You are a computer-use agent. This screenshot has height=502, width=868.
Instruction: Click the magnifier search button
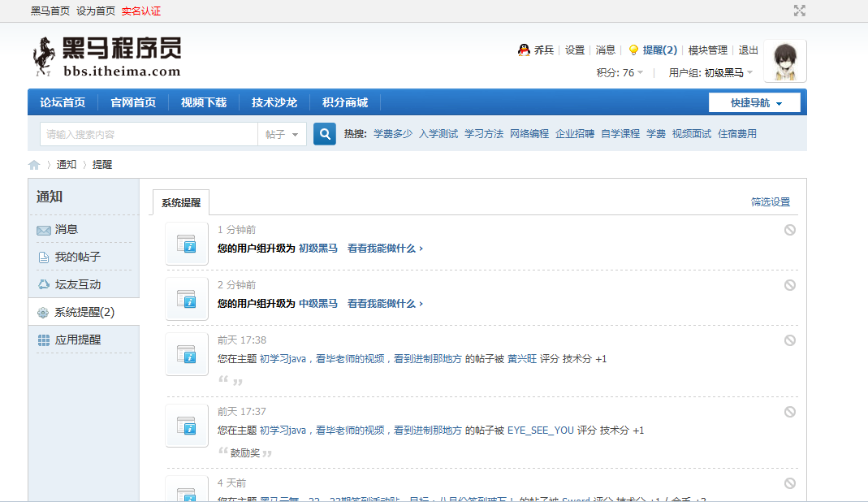325,134
